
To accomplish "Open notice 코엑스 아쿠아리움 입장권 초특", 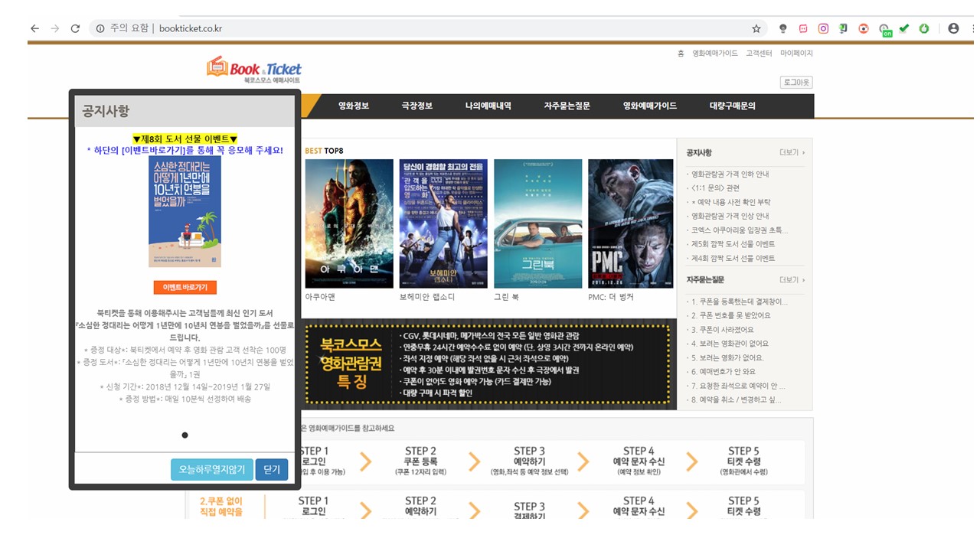I will click(740, 230).
